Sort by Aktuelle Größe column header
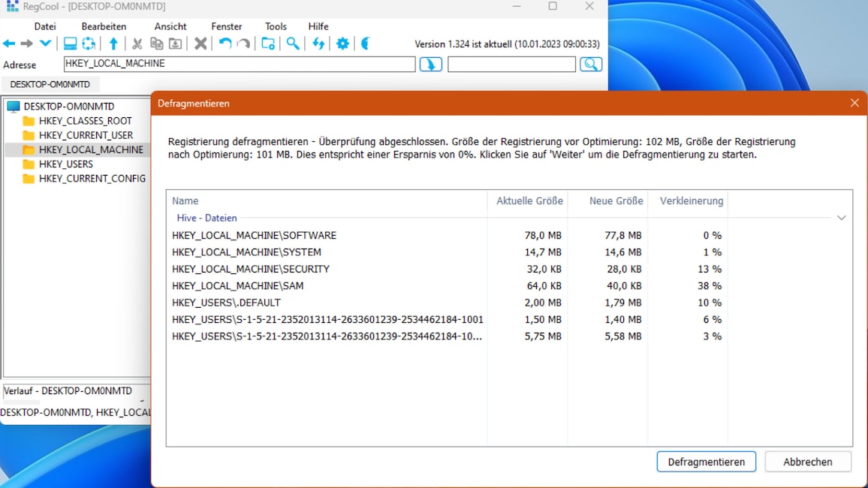 click(x=529, y=201)
